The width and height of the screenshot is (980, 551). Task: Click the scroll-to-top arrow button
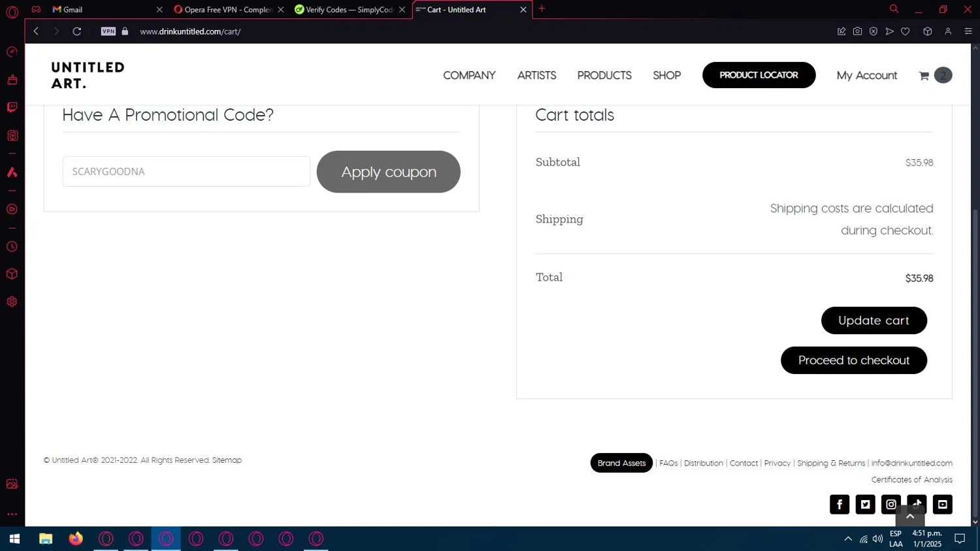click(x=910, y=516)
